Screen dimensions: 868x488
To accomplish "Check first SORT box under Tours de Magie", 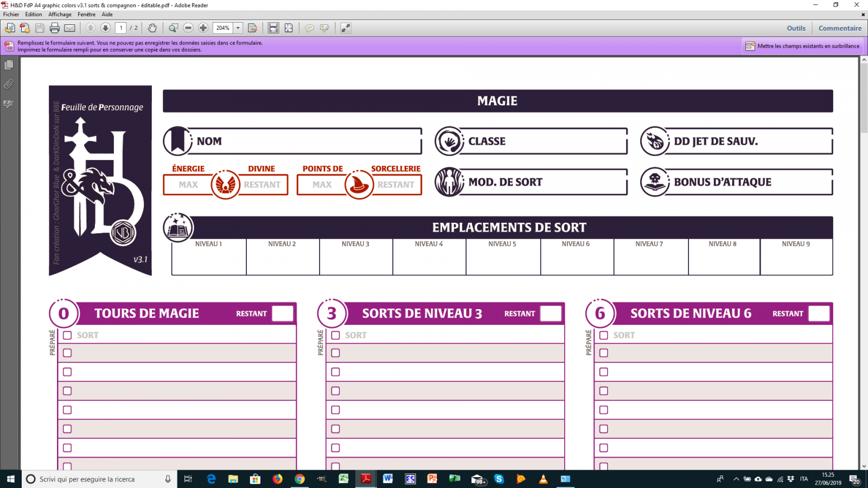I will [x=67, y=336].
